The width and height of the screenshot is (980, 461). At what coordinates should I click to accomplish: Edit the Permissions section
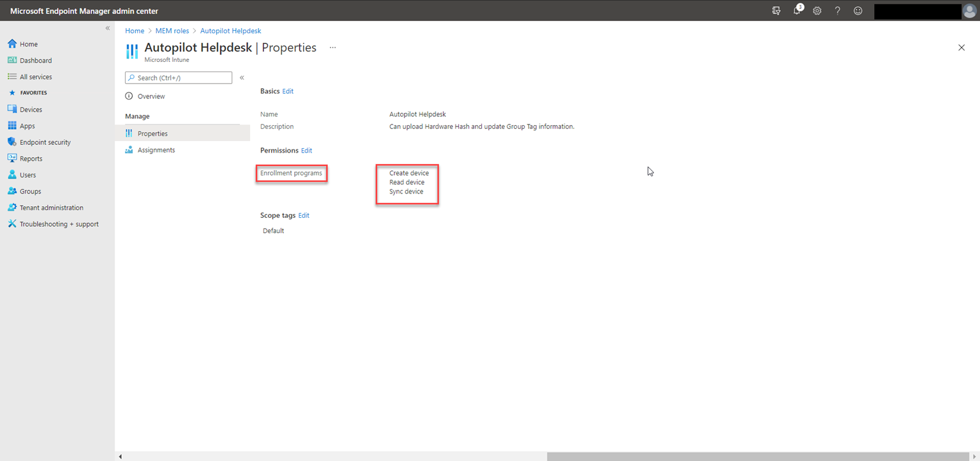click(x=307, y=151)
